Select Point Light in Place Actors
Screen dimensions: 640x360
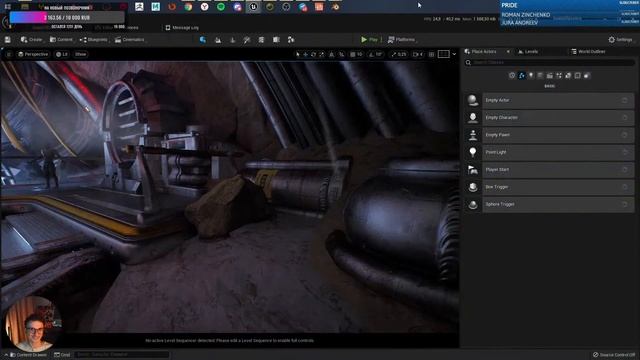[x=549, y=152]
